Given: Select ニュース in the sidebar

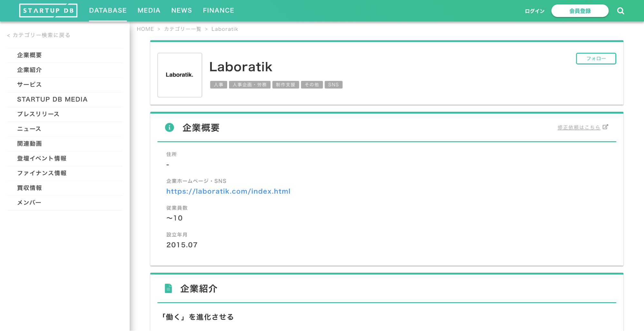Looking at the screenshot, I should pos(65,129).
